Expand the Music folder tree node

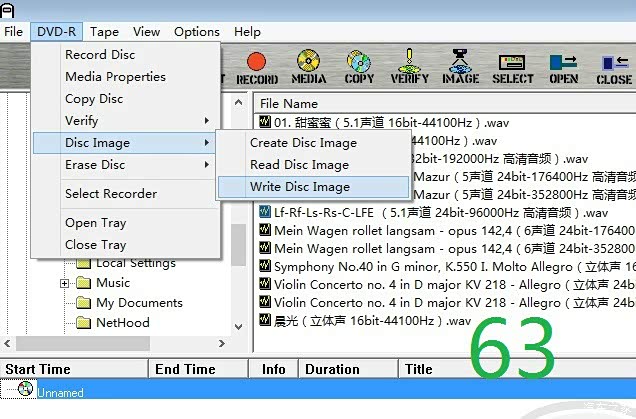point(65,283)
